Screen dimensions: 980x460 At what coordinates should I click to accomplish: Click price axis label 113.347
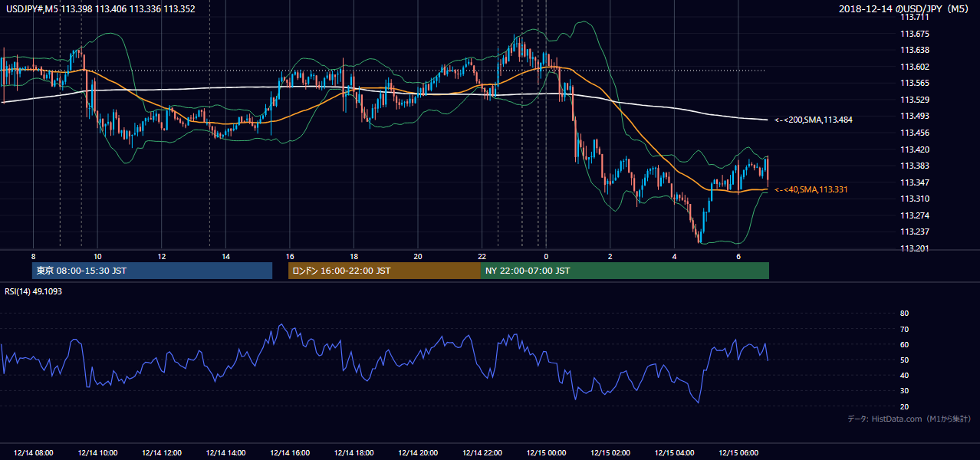point(914,182)
